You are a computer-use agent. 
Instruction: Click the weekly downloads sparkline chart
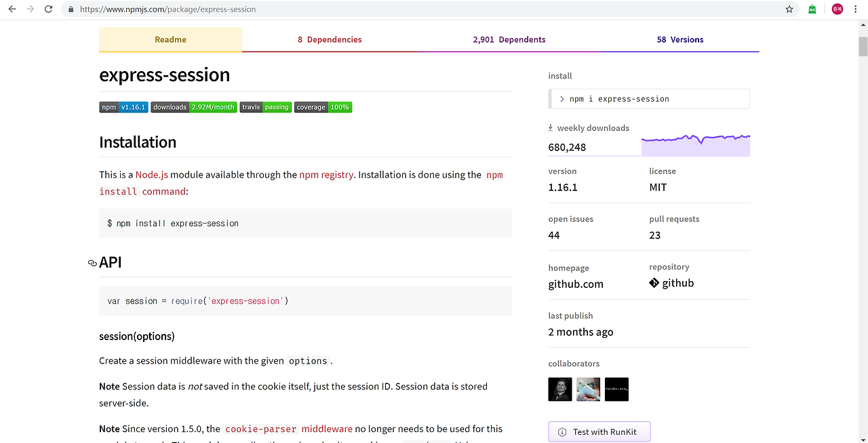coord(696,145)
